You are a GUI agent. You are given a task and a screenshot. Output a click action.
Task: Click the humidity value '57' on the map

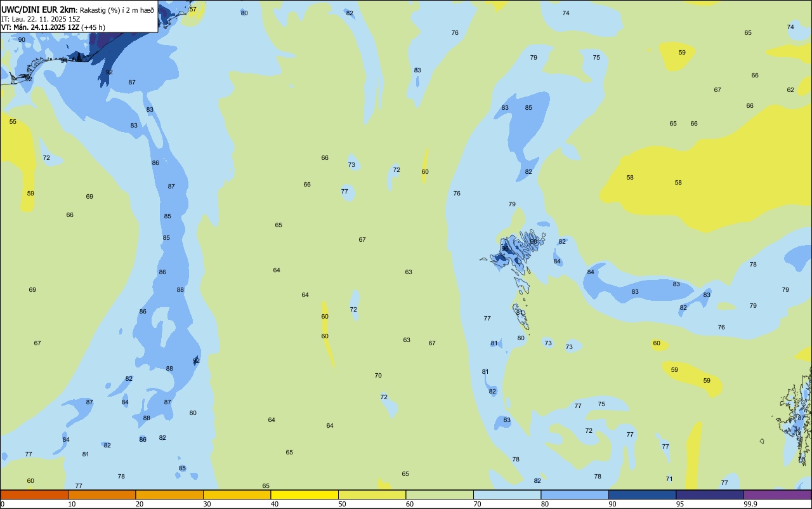pos(193,10)
